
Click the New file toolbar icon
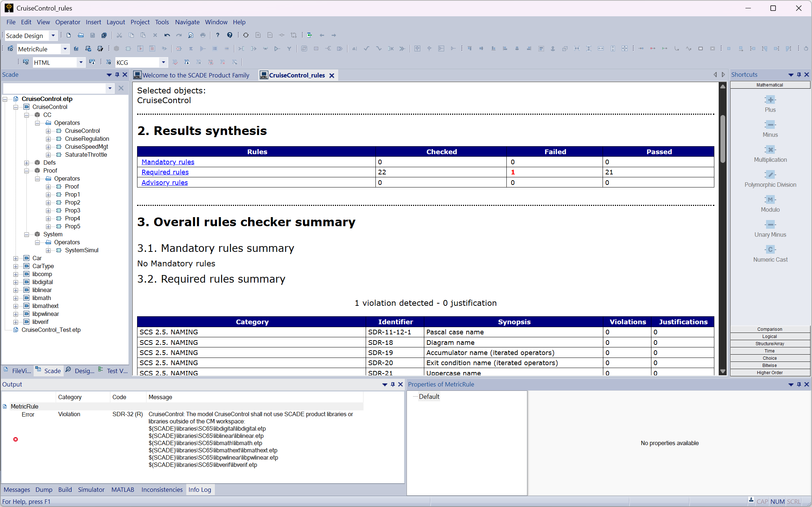(x=69, y=35)
